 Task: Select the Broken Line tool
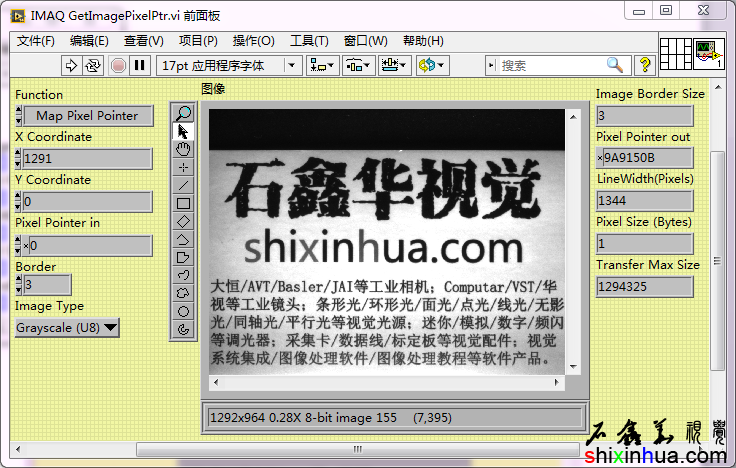(x=183, y=239)
